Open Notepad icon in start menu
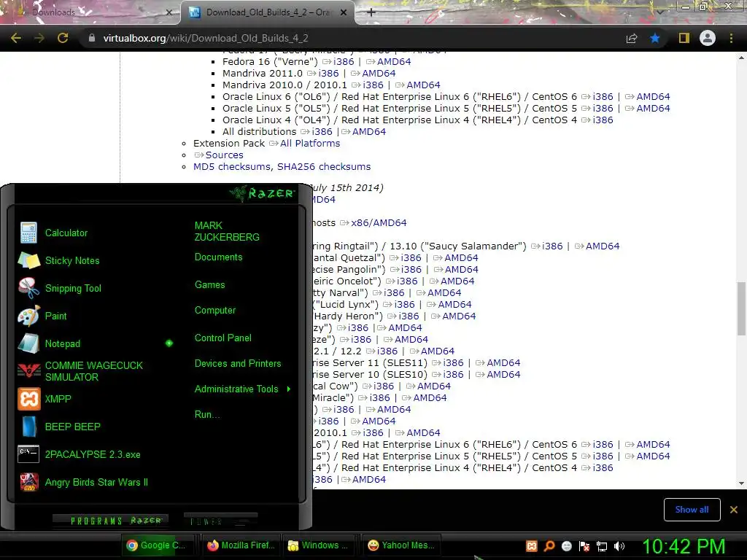The height and width of the screenshot is (560, 747). tap(29, 343)
